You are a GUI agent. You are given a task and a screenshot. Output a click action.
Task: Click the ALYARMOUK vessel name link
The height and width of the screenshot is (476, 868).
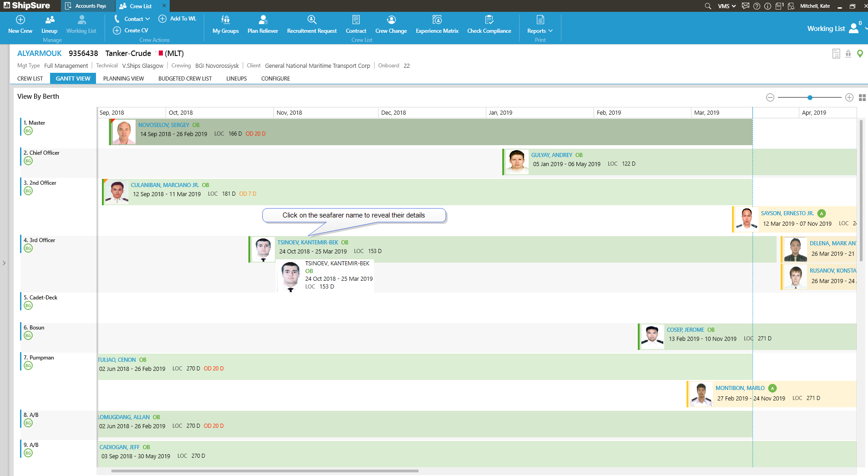(40, 53)
